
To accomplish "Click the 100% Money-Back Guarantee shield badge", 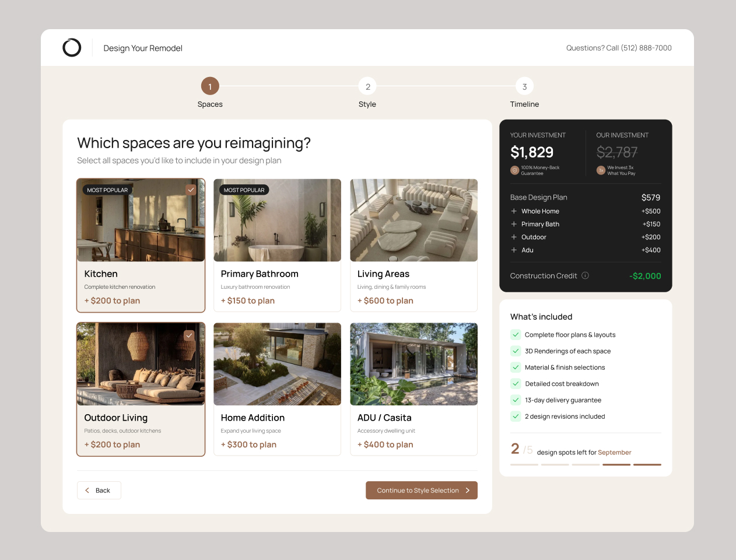I will tap(515, 170).
